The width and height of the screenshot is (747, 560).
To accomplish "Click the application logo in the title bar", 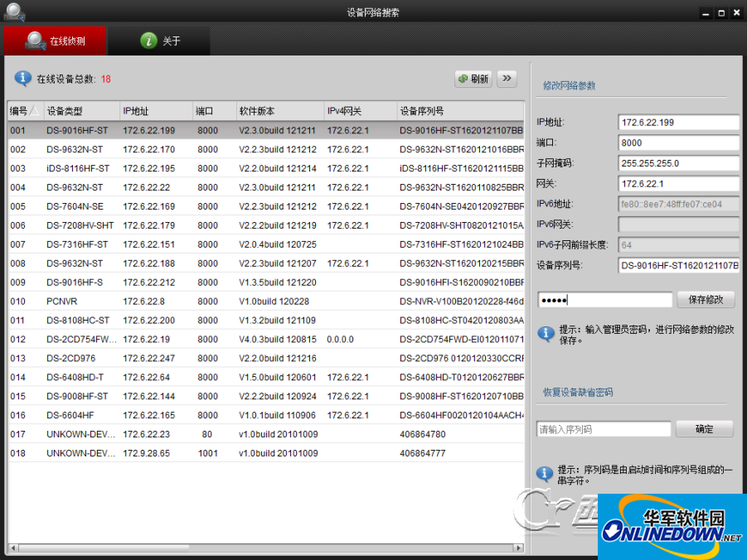I will [13, 12].
